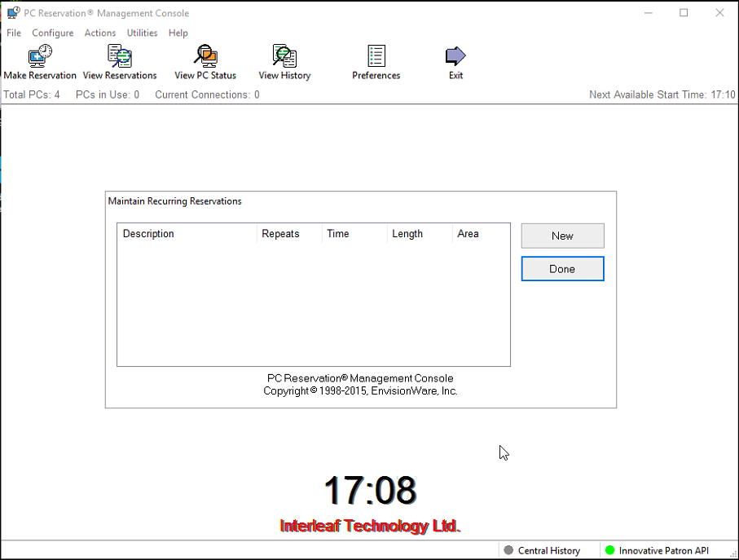Click the Copyright 1998-2015 EnvisionWare text
This screenshot has width=739, height=560.
(x=361, y=391)
